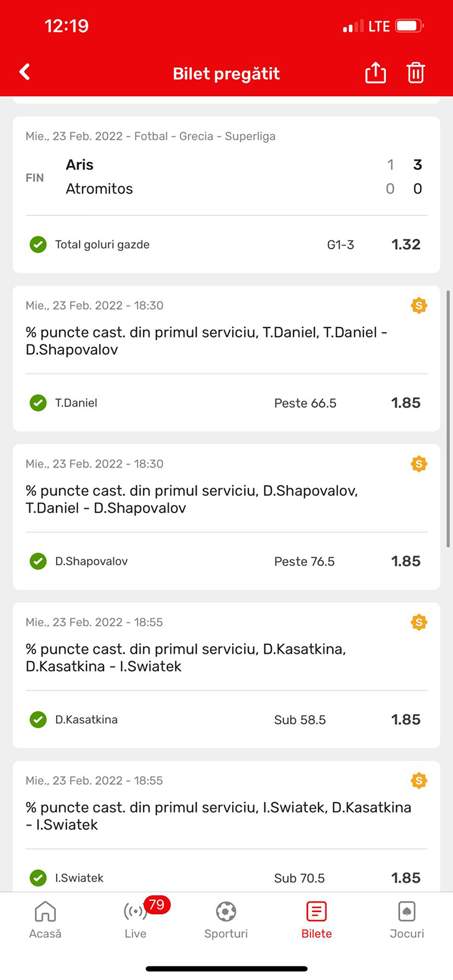453x980 pixels.
Task: Tap the 1.32 odds for Total goluri gazde
Action: (x=406, y=245)
